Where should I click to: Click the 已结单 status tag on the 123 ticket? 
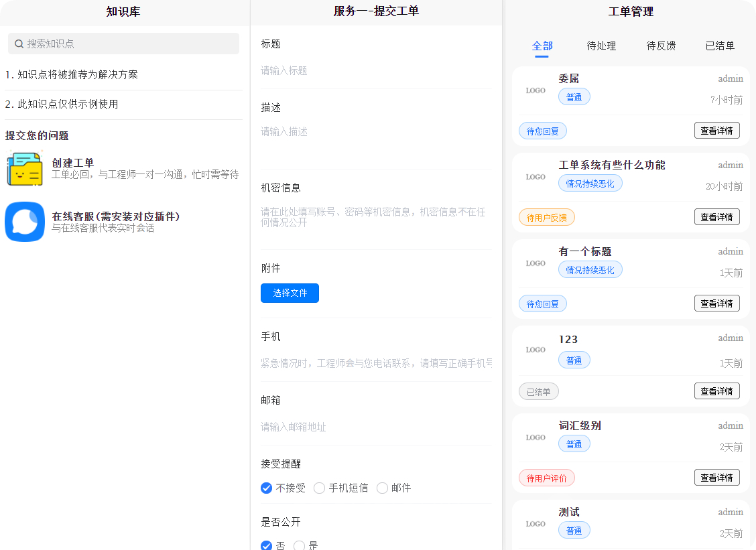pyautogui.click(x=538, y=391)
